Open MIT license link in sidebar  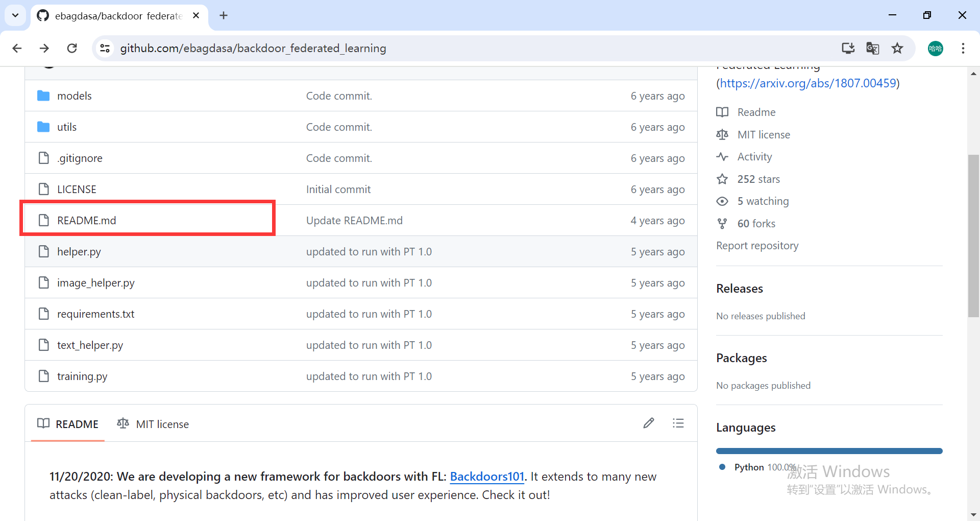[753, 135]
